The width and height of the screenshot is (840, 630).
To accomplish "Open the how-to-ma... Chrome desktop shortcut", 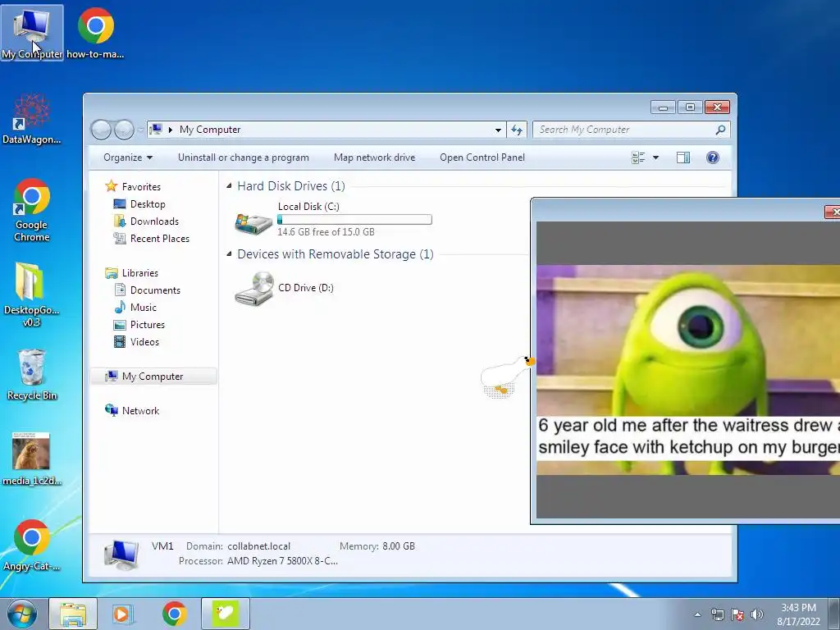I will click(x=95, y=33).
